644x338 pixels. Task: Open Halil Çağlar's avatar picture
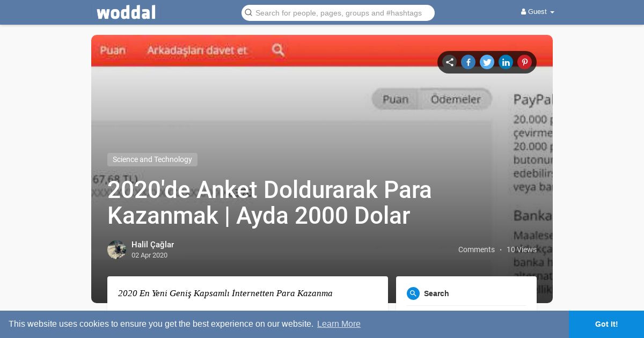116,250
